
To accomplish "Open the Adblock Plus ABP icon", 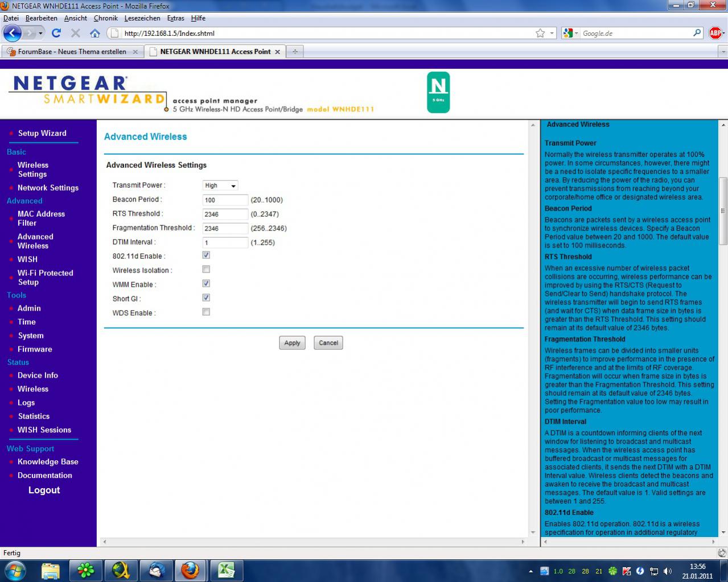I will (715, 33).
